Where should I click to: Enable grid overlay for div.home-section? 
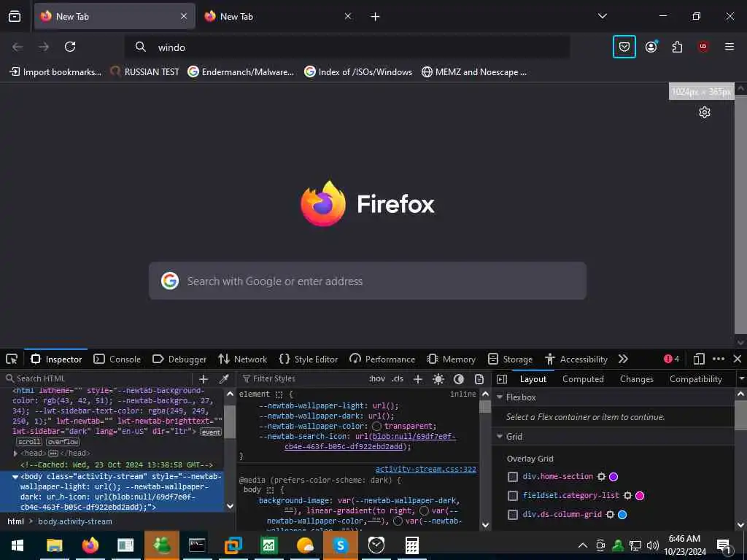(513, 477)
